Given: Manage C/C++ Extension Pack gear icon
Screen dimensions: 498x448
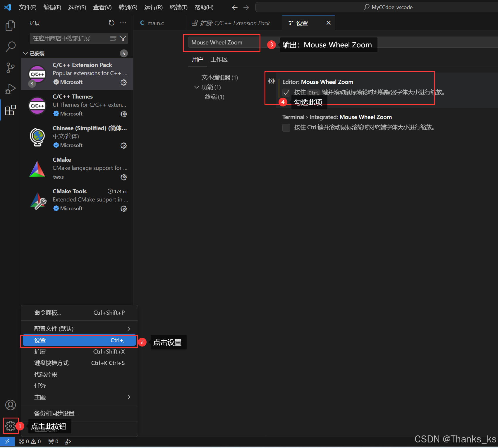Looking at the screenshot, I should pos(124,82).
